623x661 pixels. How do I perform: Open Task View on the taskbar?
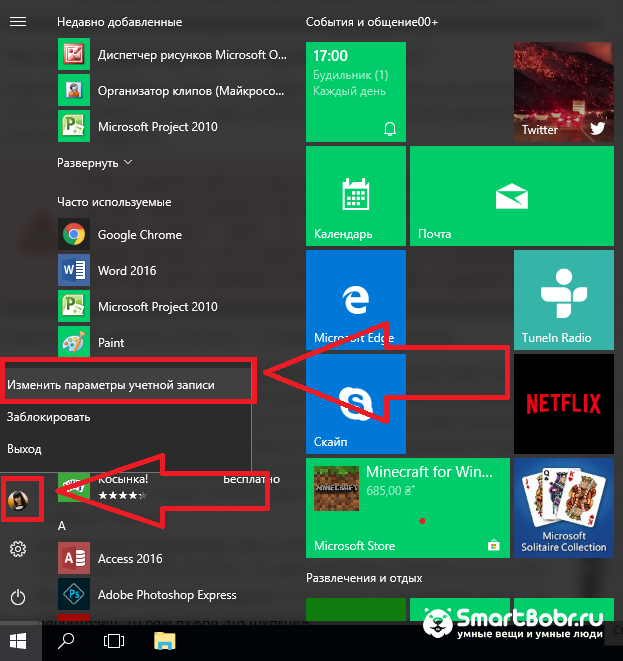click(x=114, y=641)
